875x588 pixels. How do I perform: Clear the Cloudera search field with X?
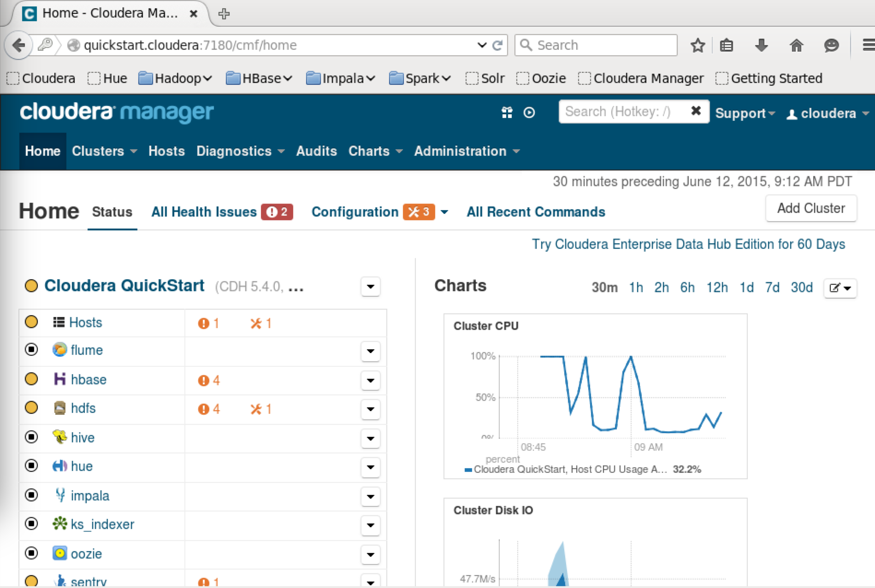(x=696, y=111)
